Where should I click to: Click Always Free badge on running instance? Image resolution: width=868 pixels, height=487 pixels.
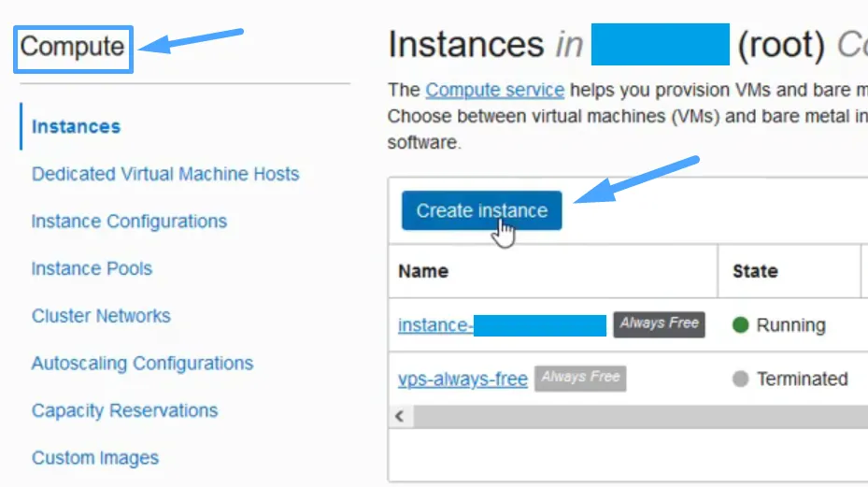tap(659, 324)
